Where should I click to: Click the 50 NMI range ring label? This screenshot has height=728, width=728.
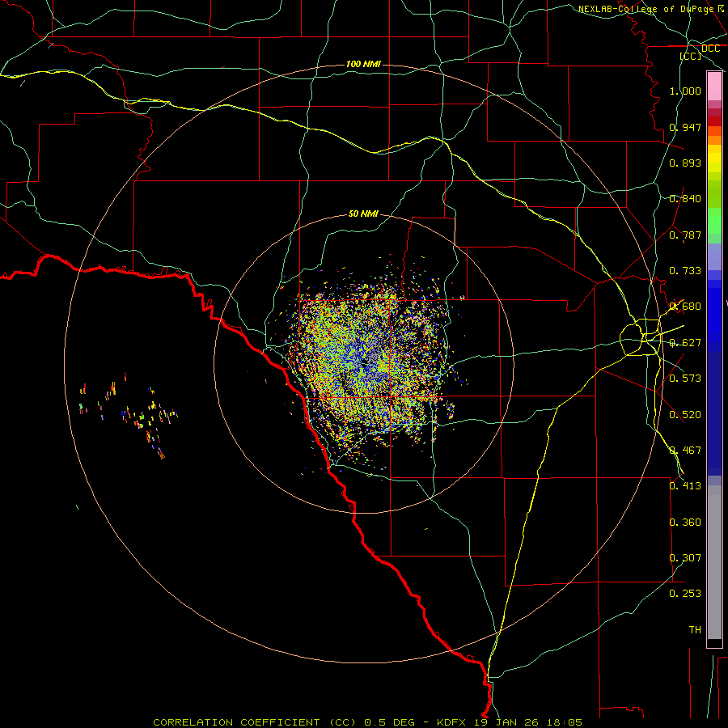[x=363, y=214]
